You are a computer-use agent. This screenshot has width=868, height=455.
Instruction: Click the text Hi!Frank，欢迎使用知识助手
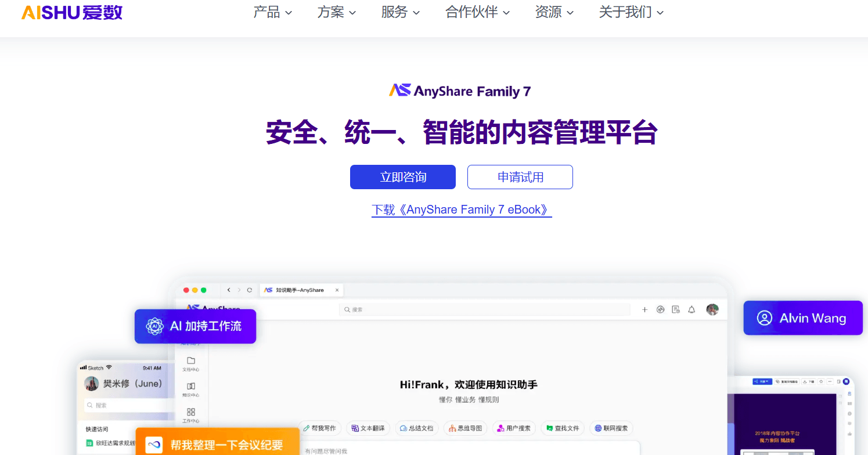(469, 384)
